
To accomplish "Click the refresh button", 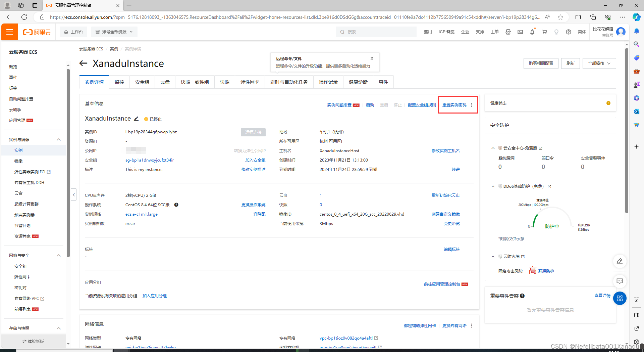I will tap(570, 63).
